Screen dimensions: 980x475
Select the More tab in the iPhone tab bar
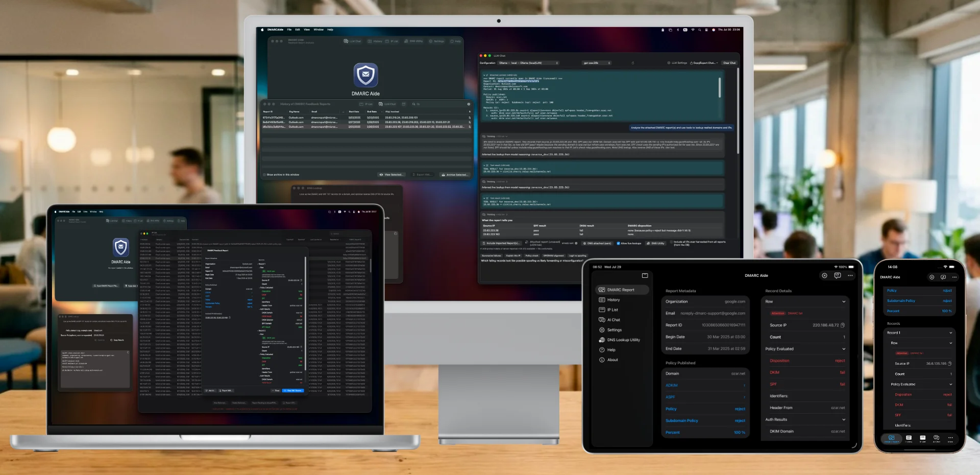950,439
